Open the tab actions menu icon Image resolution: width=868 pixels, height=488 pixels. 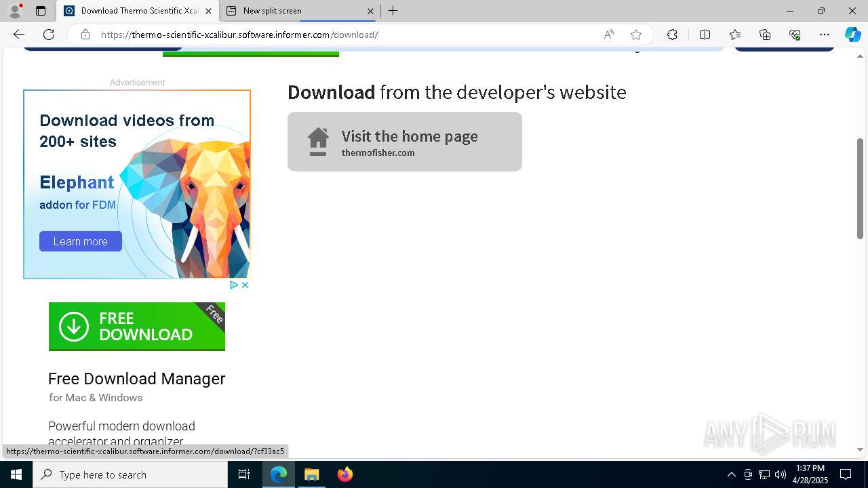point(41,11)
